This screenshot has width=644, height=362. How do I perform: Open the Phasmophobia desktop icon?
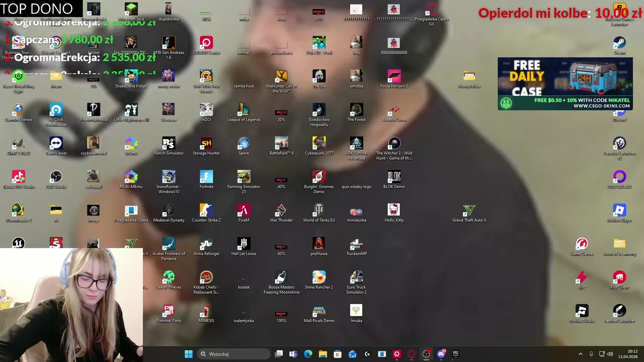click(94, 113)
